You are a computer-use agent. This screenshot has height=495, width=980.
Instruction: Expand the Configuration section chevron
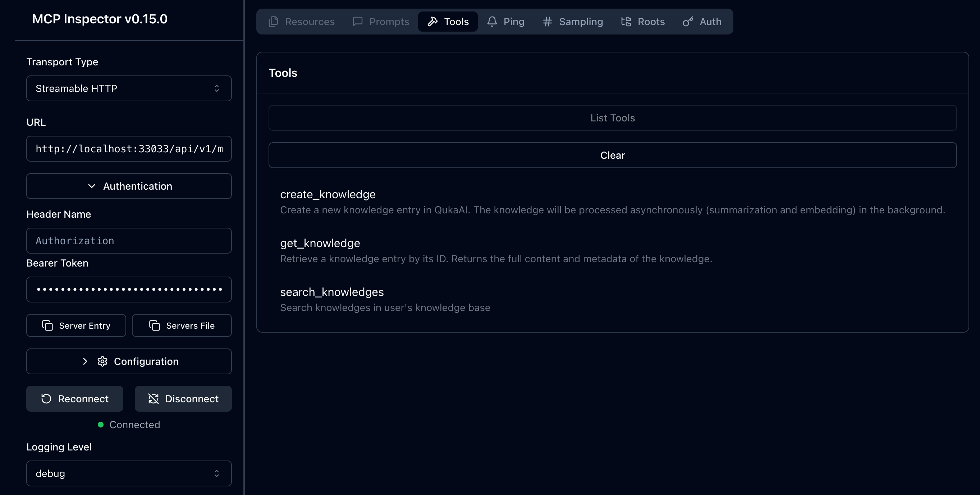pos(85,361)
